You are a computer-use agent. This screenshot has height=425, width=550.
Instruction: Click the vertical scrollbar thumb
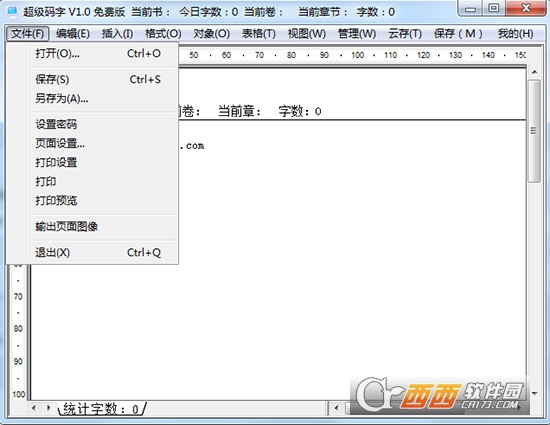[534, 131]
